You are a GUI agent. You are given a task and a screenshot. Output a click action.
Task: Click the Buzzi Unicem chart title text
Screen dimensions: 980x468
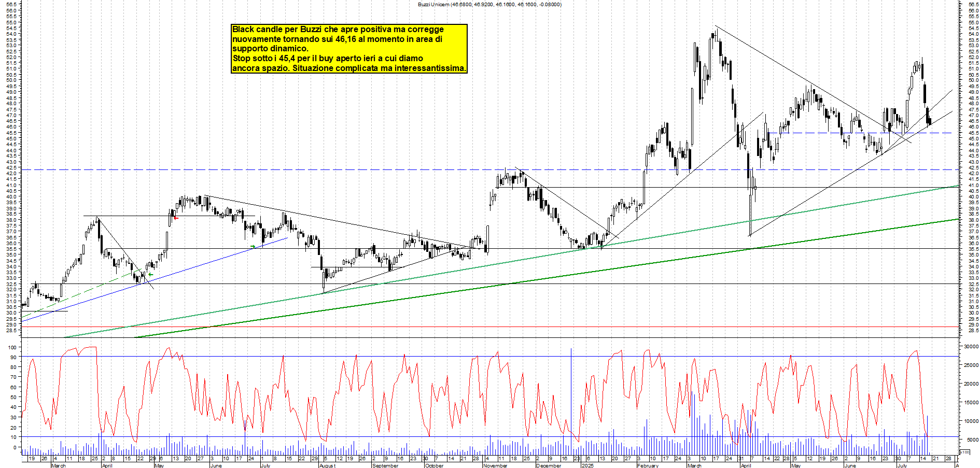coord(489,5)
